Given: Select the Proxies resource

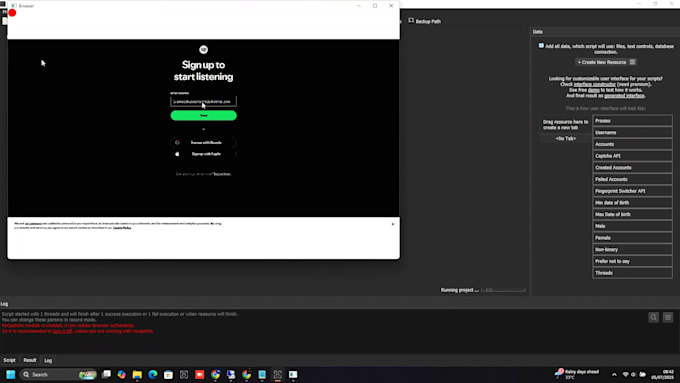Looking at the screenshot, I should (x=632, y=121).
